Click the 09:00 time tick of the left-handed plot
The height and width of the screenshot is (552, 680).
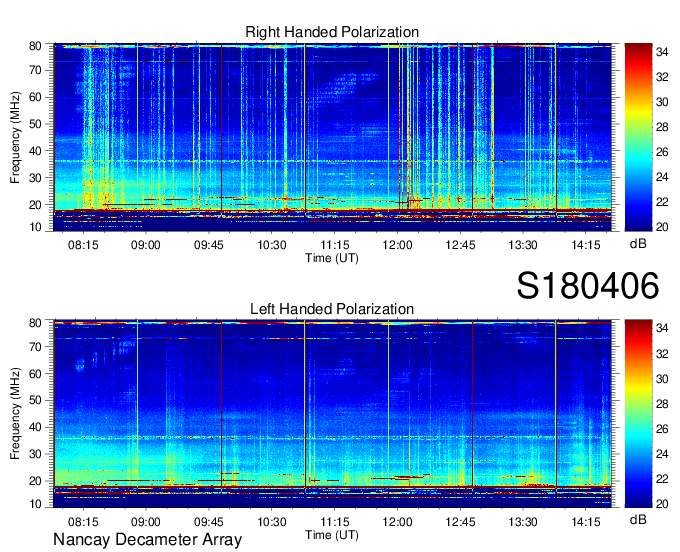[146, 522]
